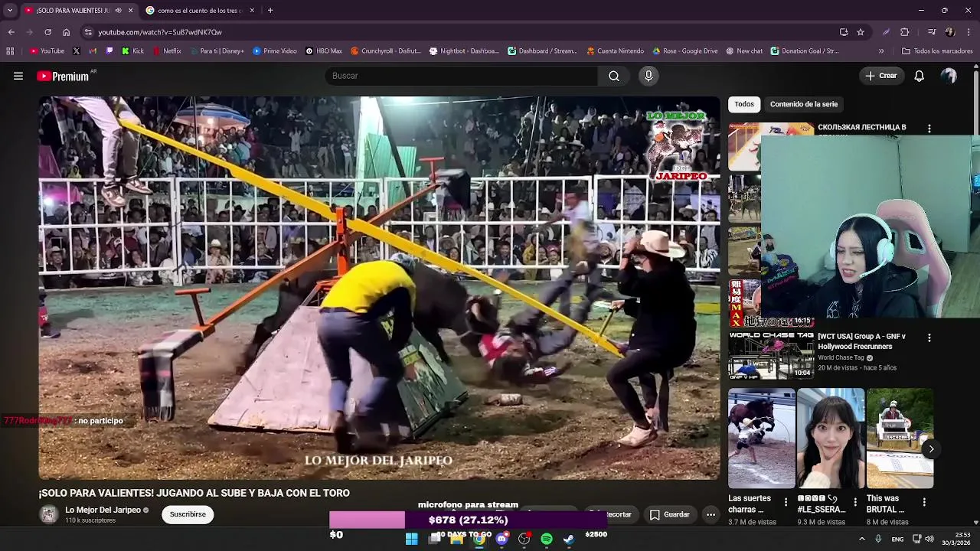Open Windows Start menu
The height and width of the screenshot is (551, 980).
(411, 539)
